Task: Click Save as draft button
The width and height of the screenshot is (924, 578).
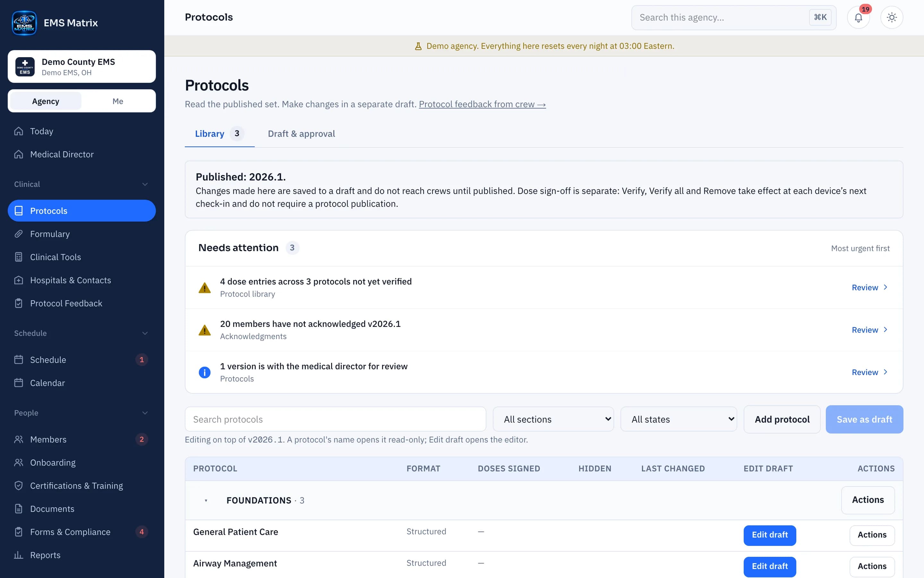Action: pos(864,419)
